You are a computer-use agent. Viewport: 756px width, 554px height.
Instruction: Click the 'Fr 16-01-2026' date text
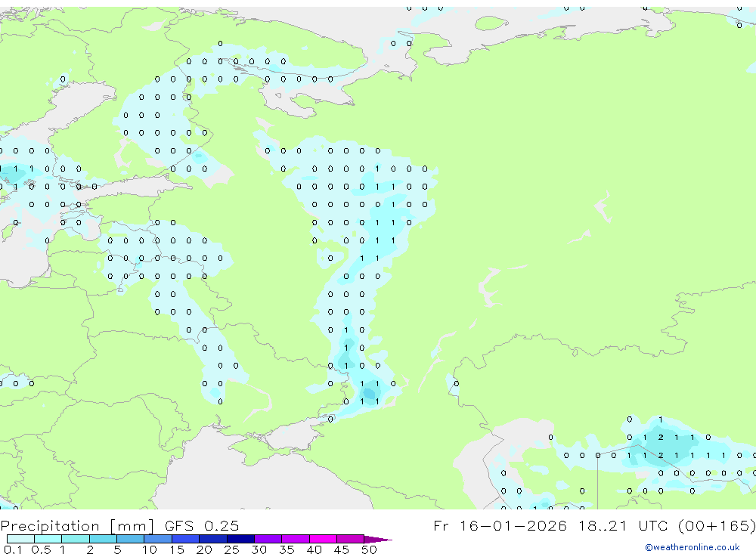(x=500, y=525)
